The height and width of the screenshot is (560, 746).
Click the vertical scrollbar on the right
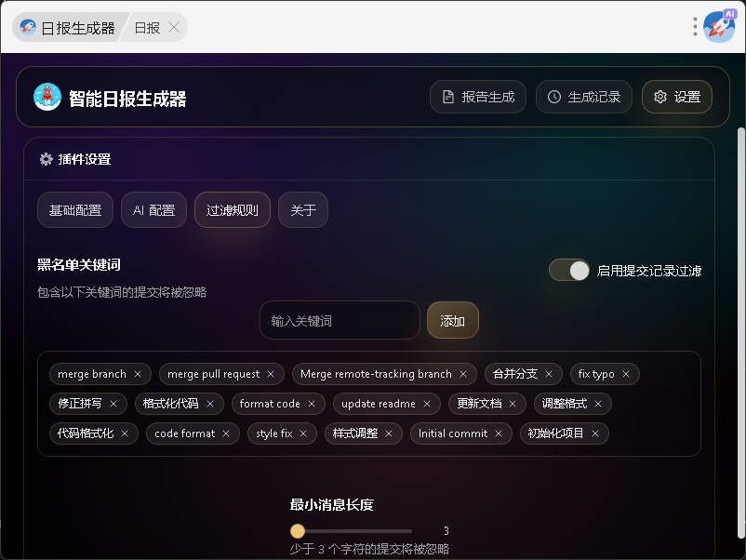(x=740, y=333)
